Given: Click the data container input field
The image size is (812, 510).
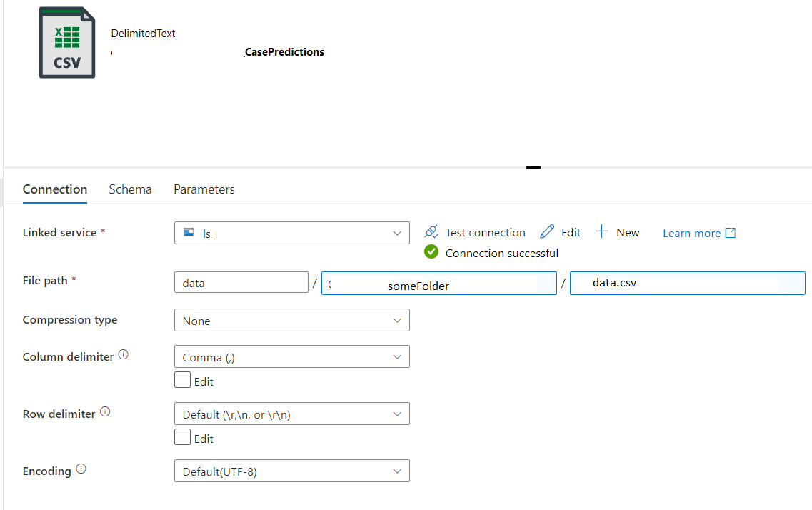Looking at the screenshot, I should 241,283.
